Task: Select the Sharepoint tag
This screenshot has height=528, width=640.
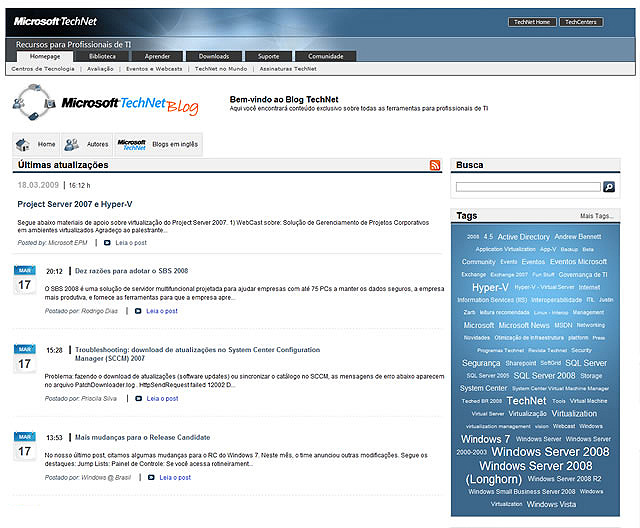Action: [521, 363]
